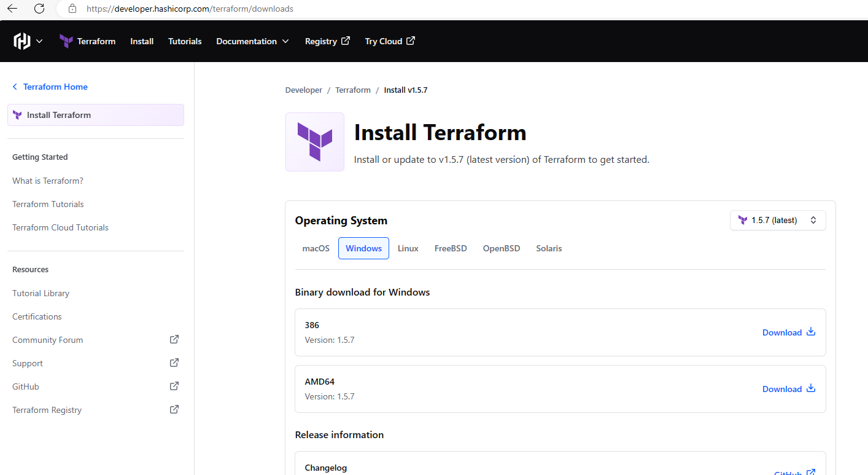Expand the Documentation dropdown
This screenshot has width=868, height=475.
(x=252, y=41)
